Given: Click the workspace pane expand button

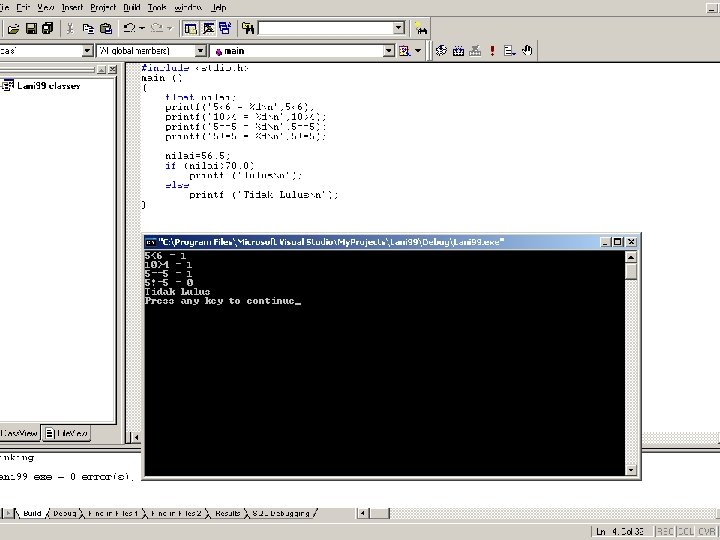Looking at the screenshot, I should pyautogui.click(x=101, y=69).
